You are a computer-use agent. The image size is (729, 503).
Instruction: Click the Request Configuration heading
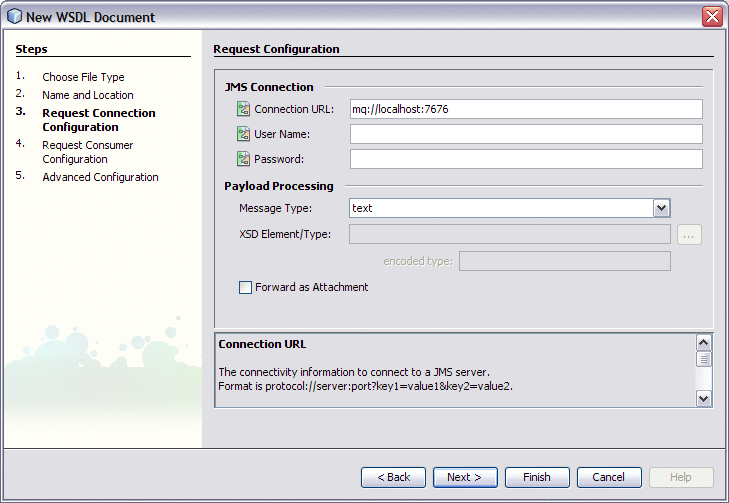pyautogui.click(x=277, y=49)
